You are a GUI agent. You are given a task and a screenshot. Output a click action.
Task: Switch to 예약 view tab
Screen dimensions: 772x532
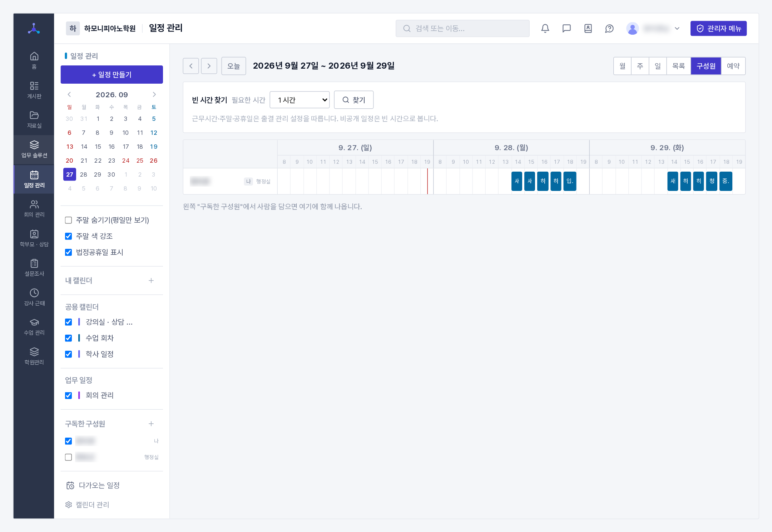(x=733, y=66)
